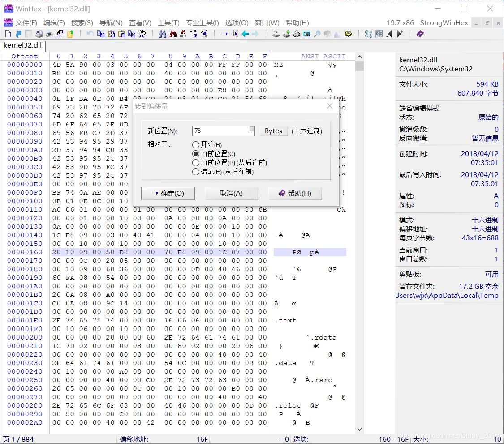
Task: Open the 搜索(S) menu
Action: pyautogui.click(x=82, y=23)
